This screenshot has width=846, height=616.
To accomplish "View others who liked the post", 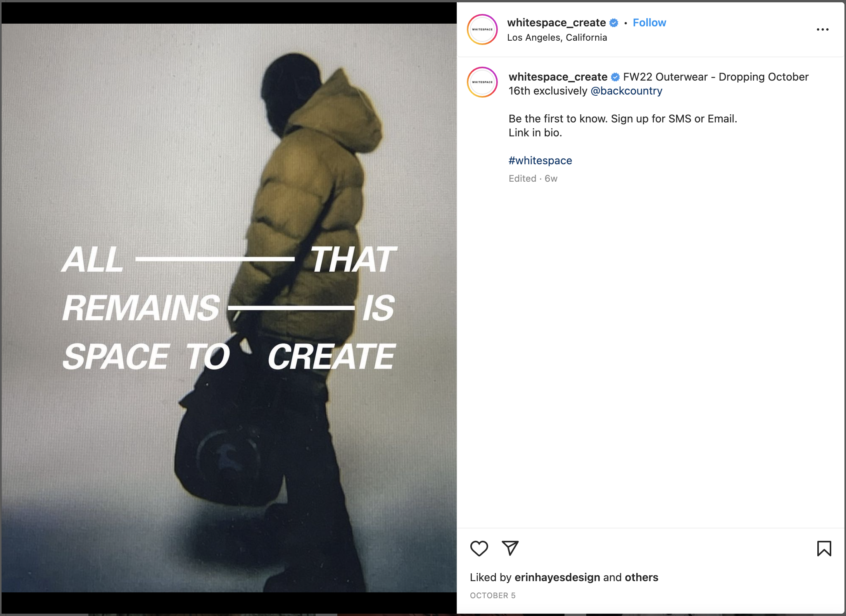I will point(641,577).
